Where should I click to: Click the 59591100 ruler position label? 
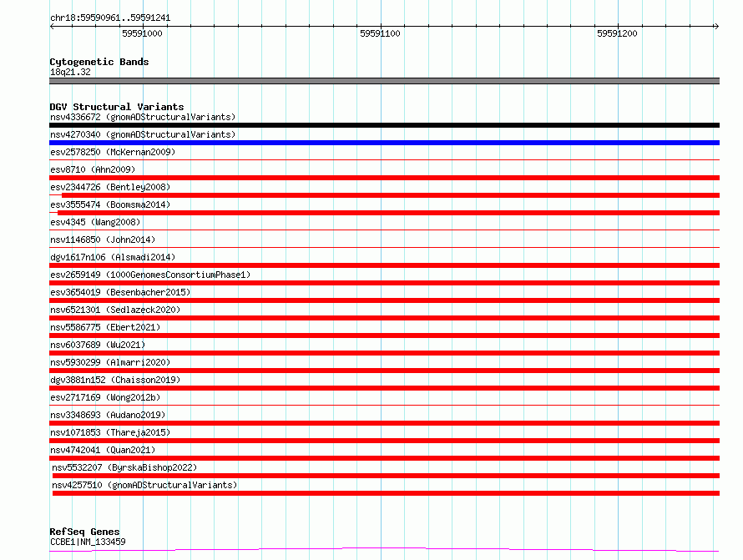(x=380, y=33)
